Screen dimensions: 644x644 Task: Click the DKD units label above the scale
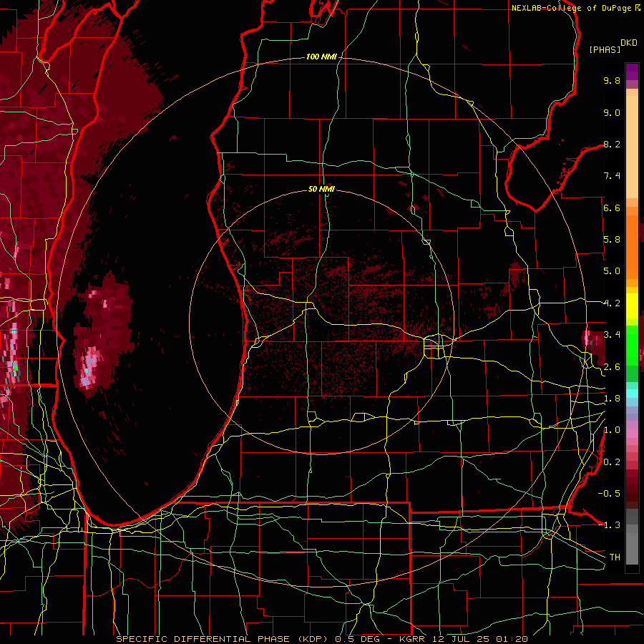click(x=629, y=43)
